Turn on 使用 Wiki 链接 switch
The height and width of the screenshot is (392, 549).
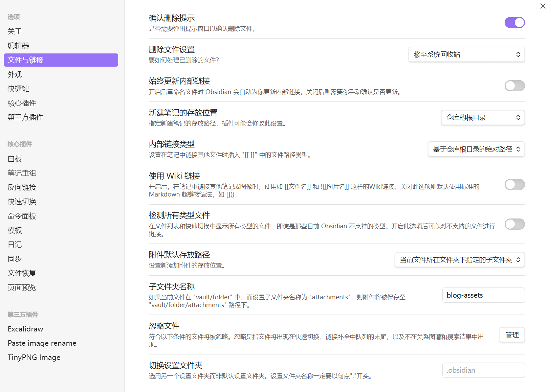(x=514, y=185)
